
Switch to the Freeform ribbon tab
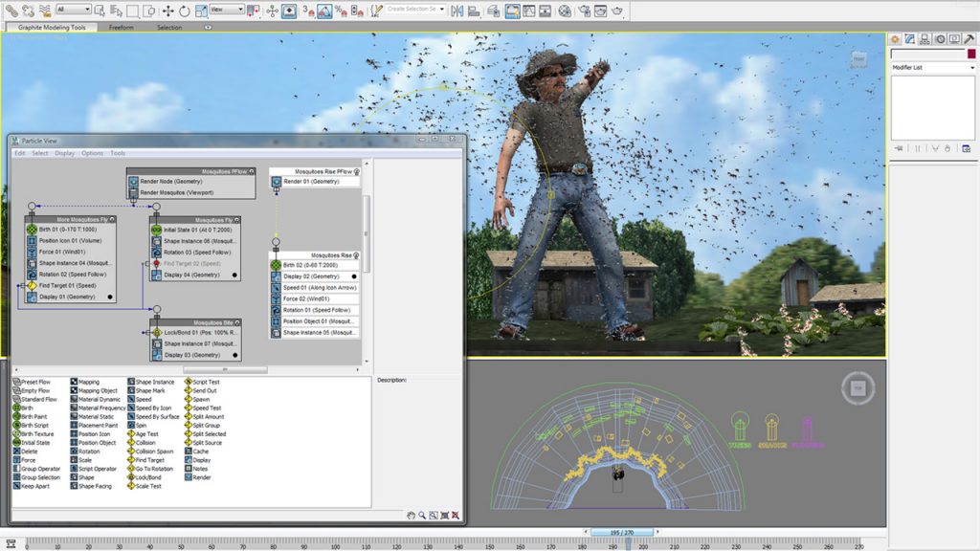[x=121, y=28]
